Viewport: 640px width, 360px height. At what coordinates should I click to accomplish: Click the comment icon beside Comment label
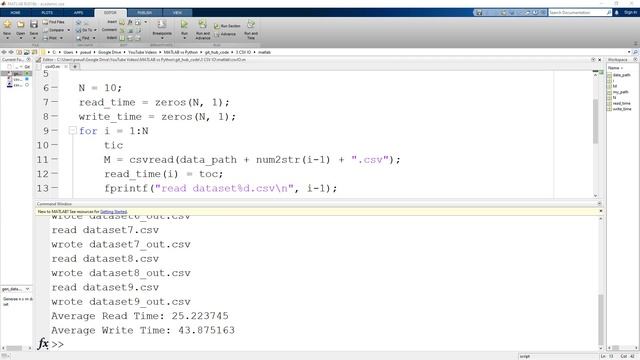pyautogui.click(x=122, y=30)
